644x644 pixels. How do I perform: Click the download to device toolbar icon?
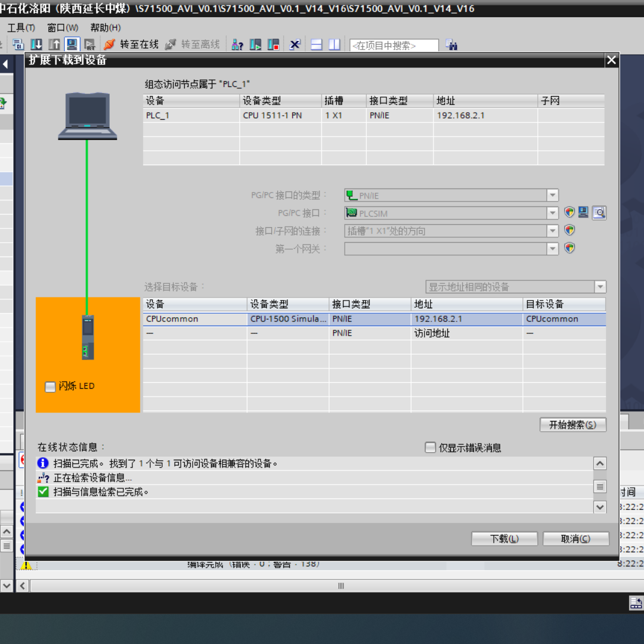(36, 45)
